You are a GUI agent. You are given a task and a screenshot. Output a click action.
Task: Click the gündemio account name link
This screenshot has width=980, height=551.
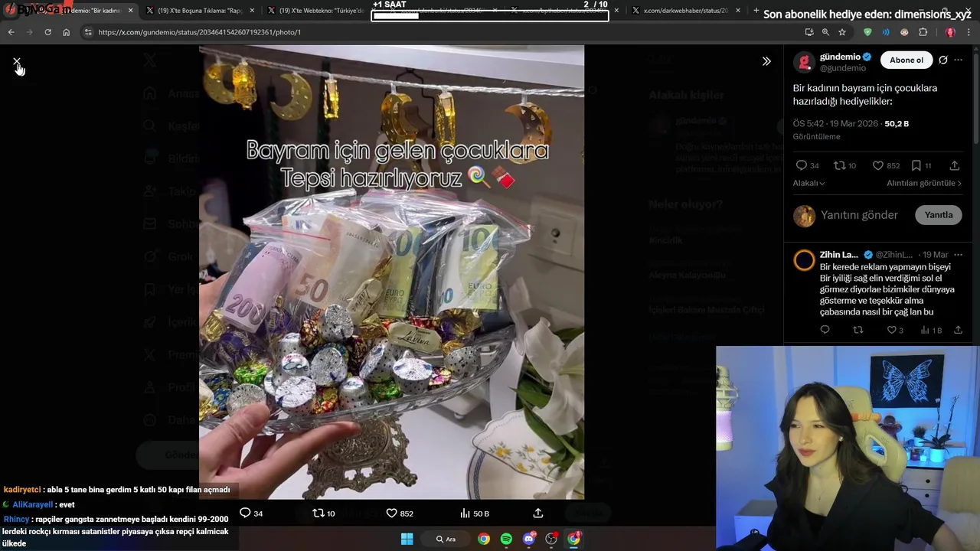coord(840,57)
